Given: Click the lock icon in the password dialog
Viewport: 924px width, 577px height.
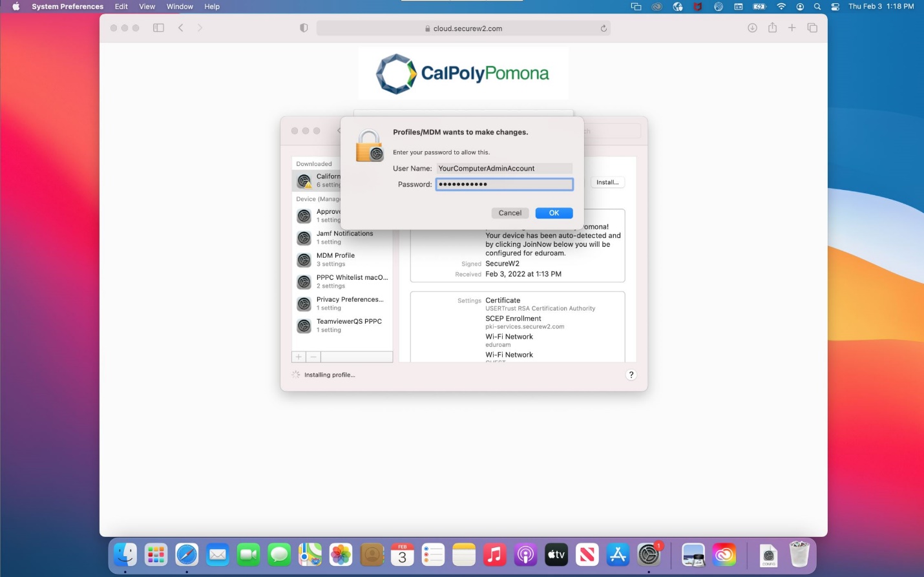Looking at the screenshot, I should click(370, 146).
